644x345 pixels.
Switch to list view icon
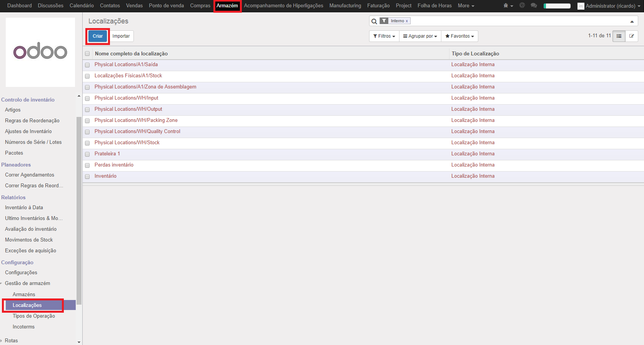(619, 36)
